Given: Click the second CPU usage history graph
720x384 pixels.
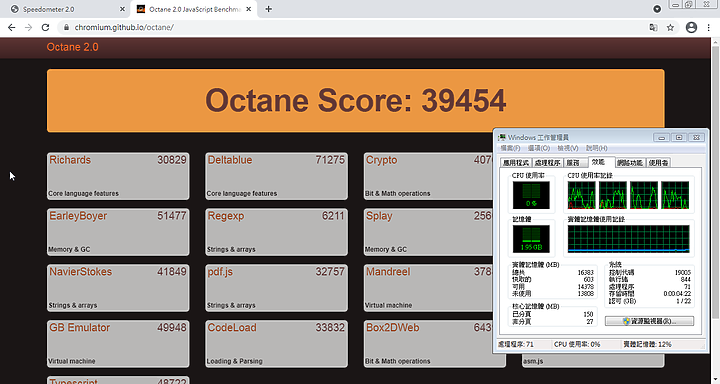Looking at the screenshot, I should pos(613,195).
